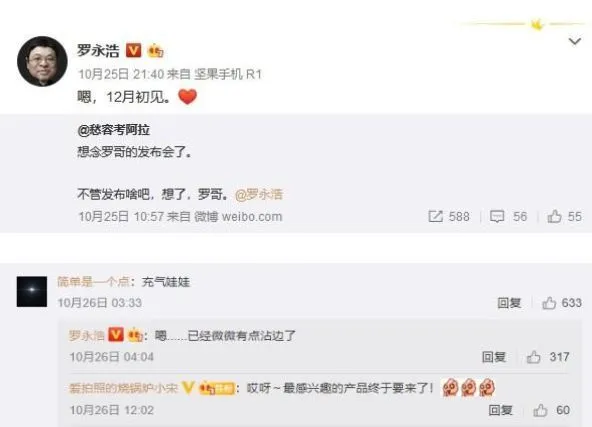Reply to the 12:02 sub-comment

pos(500,410)
